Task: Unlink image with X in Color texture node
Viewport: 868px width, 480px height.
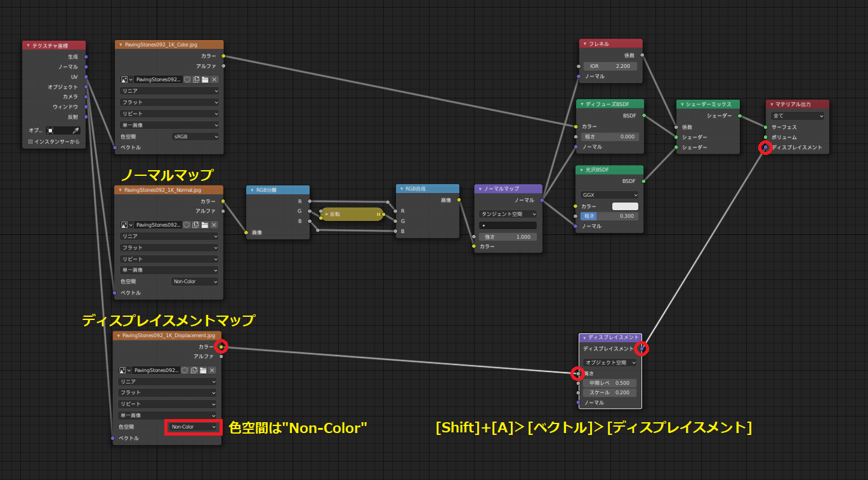Action: [x=214, y=79]
